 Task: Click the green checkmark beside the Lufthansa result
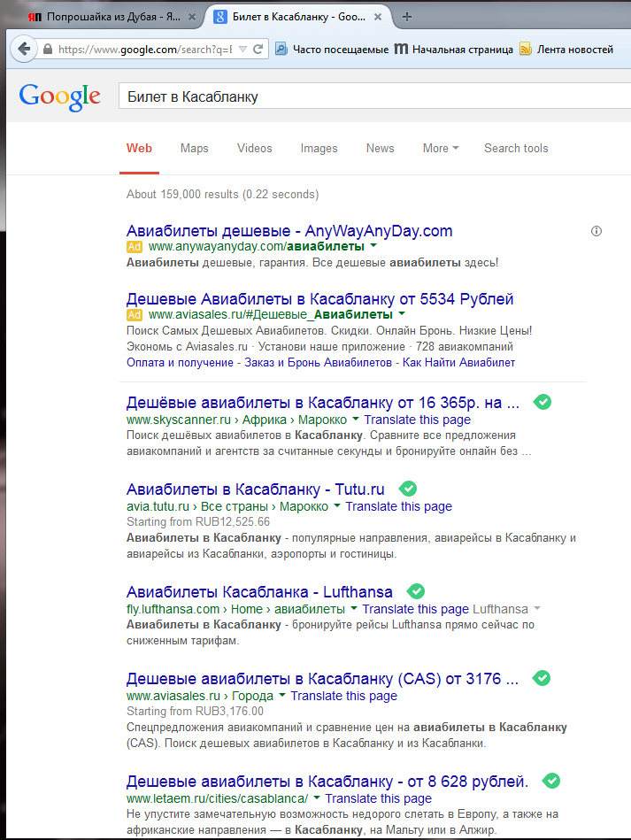(x=416, y=591)
